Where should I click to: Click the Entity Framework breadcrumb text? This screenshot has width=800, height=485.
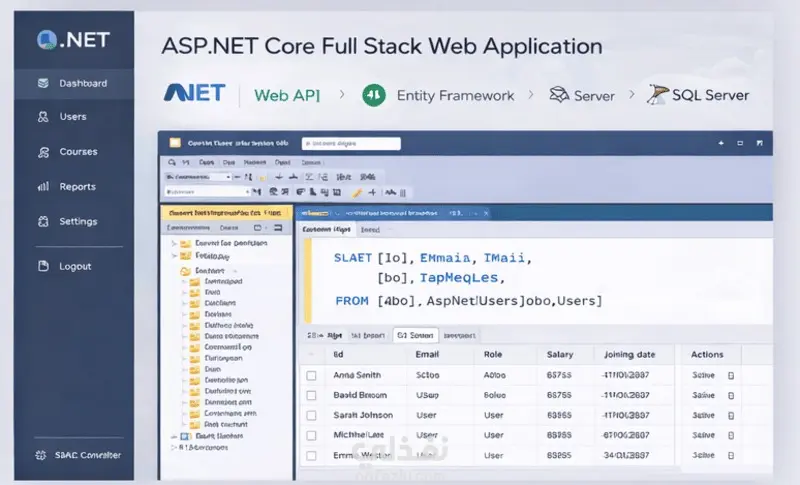(456, 95)
